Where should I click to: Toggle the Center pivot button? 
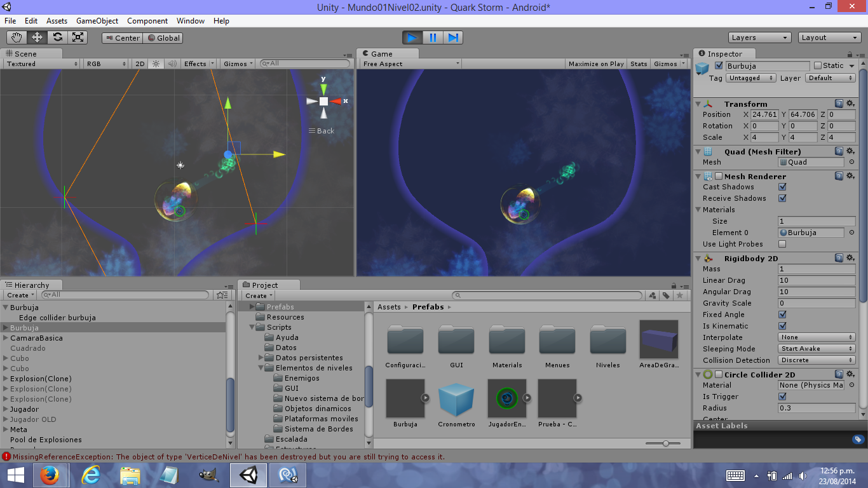pyautogui.click(x=122, y=37)
